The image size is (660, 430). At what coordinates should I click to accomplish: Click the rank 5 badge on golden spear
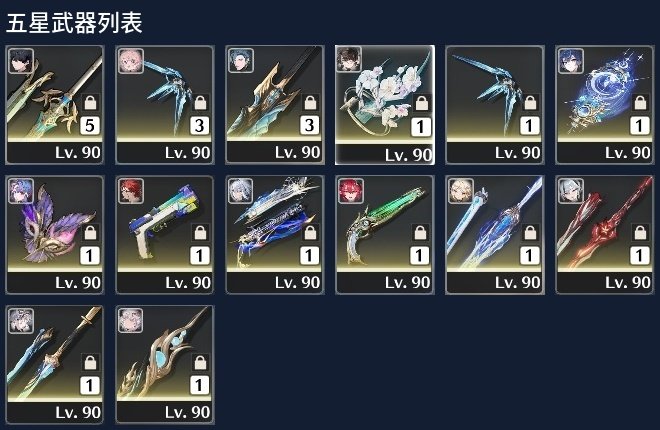pos(90,125)
